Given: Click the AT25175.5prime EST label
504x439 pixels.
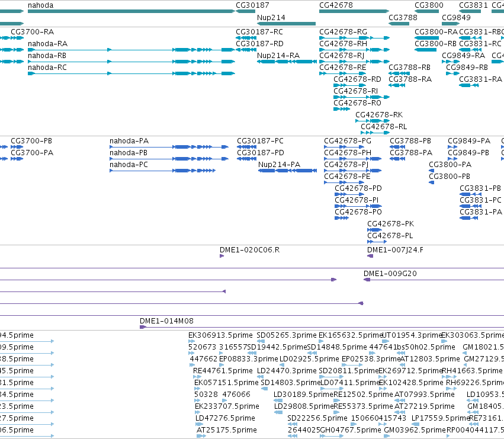Looking at the screenshot, I should [227, 430].
